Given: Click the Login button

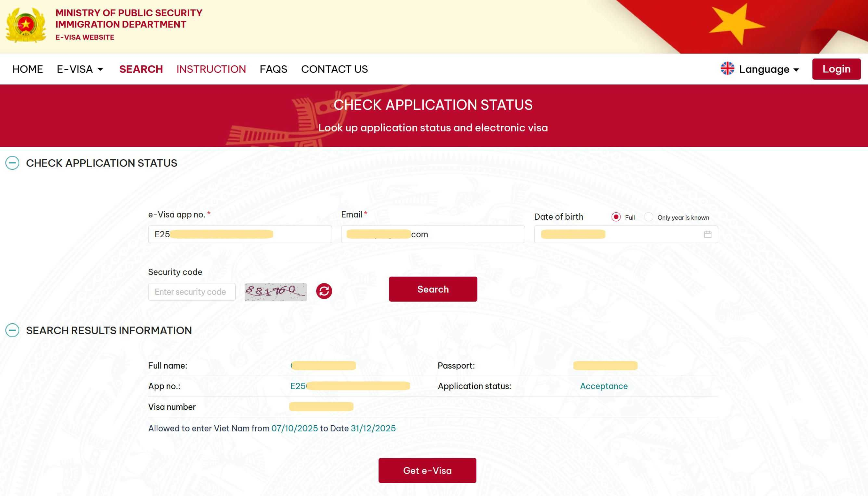Looking at the screenshot, I should point(836,69).
